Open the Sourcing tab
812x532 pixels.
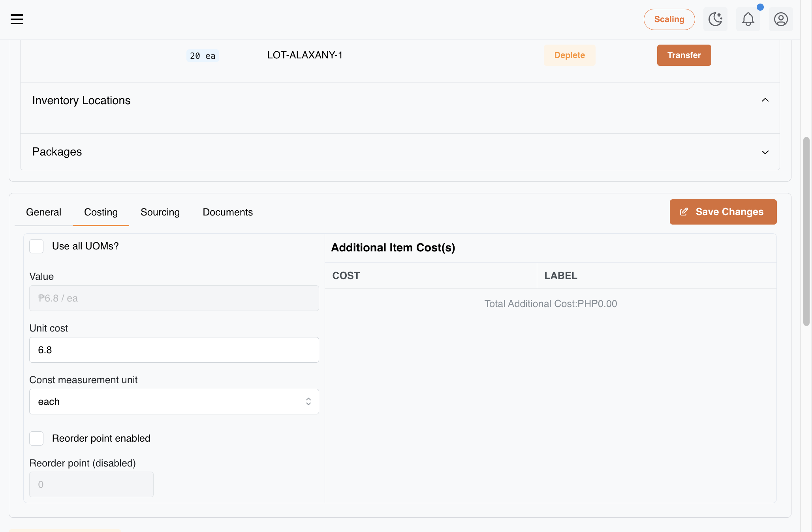coord(160,212)
